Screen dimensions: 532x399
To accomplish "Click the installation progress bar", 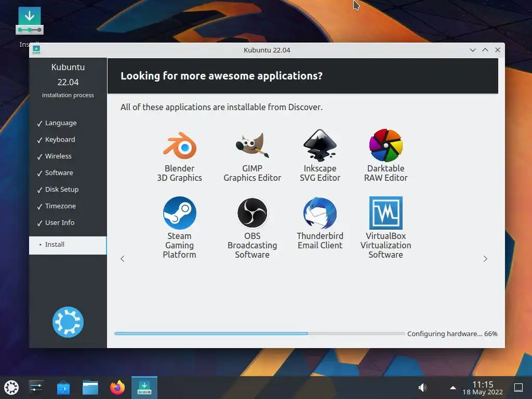I will click(260, 334).
